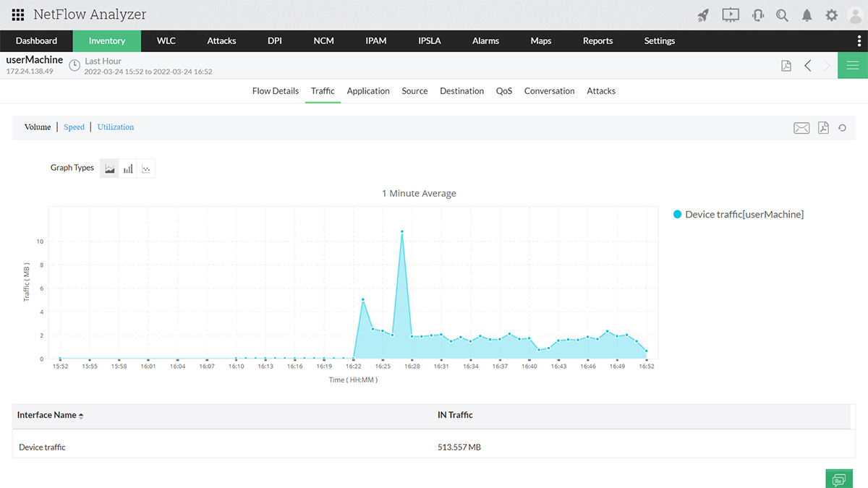Image resolution: width=868 pixels, height=488 pixels.
Task: Open the live chat icon
Action: click(x=839, y=479)
